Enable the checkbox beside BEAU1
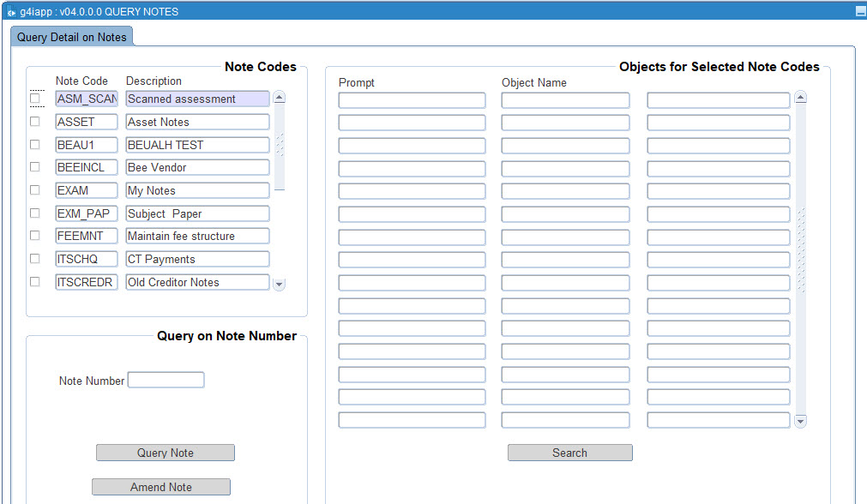The height and width of the screenshot is (504, 867). 35,144
